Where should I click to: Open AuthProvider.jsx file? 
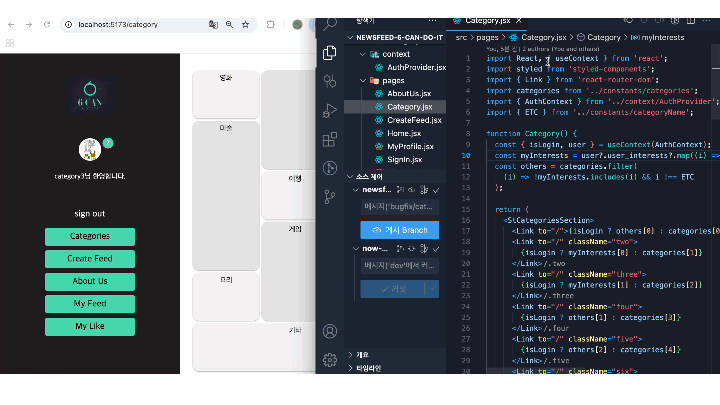tap(416, 68)
